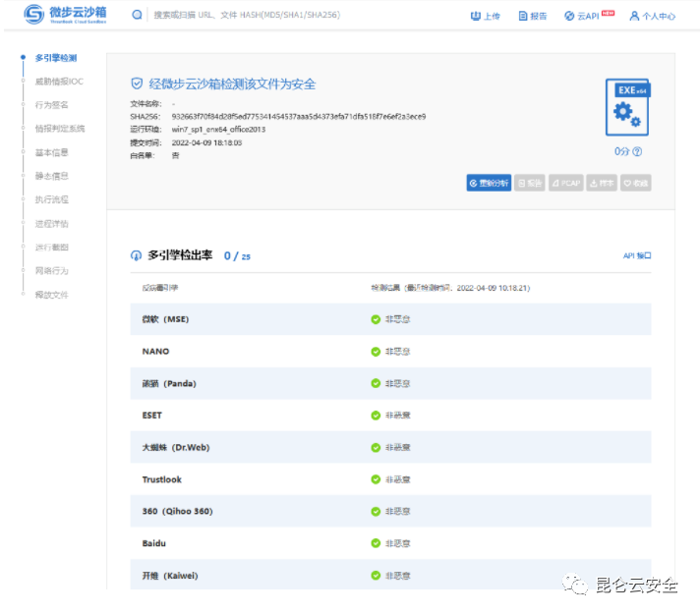Click the green check in the Panda row
Image resolution: width=700 pixels, height=615 pixels.
point(376,383)
